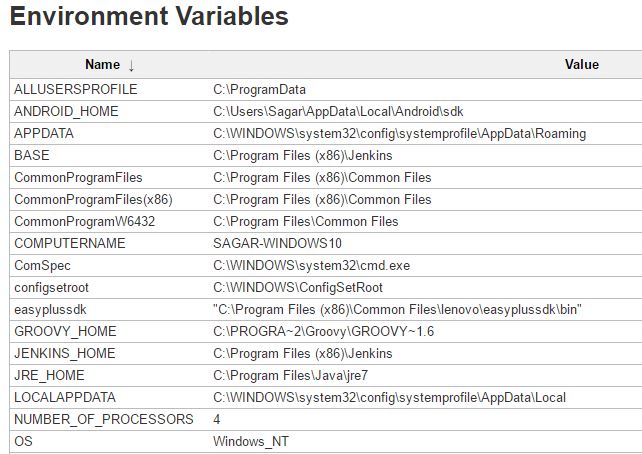This screenshot has width=642, height=454.
Task: Select the ALLUSERSPROFILE variable name
Action: point(76,89)
